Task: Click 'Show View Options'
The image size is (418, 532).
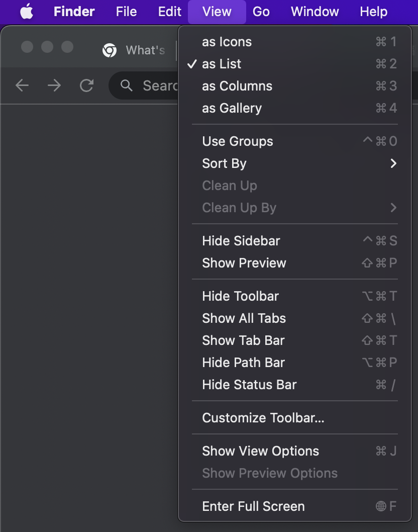Action: [x=260, y=451]
